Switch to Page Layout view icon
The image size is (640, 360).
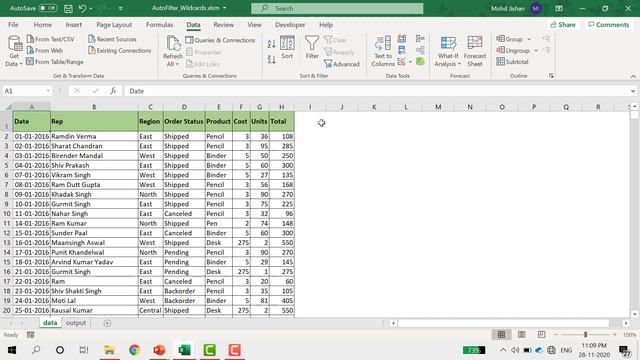click(x=521, y=335)
